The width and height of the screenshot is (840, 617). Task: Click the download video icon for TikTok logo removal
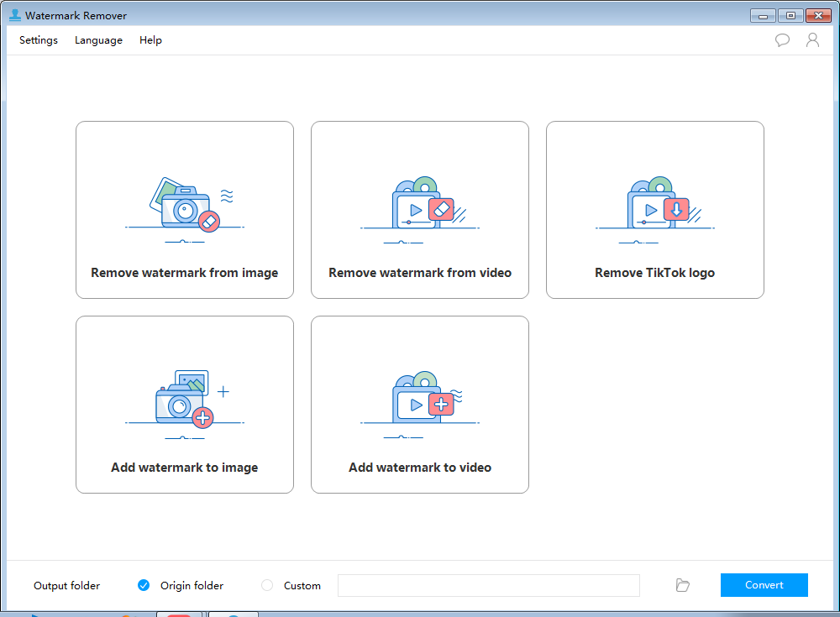point(655,210)
